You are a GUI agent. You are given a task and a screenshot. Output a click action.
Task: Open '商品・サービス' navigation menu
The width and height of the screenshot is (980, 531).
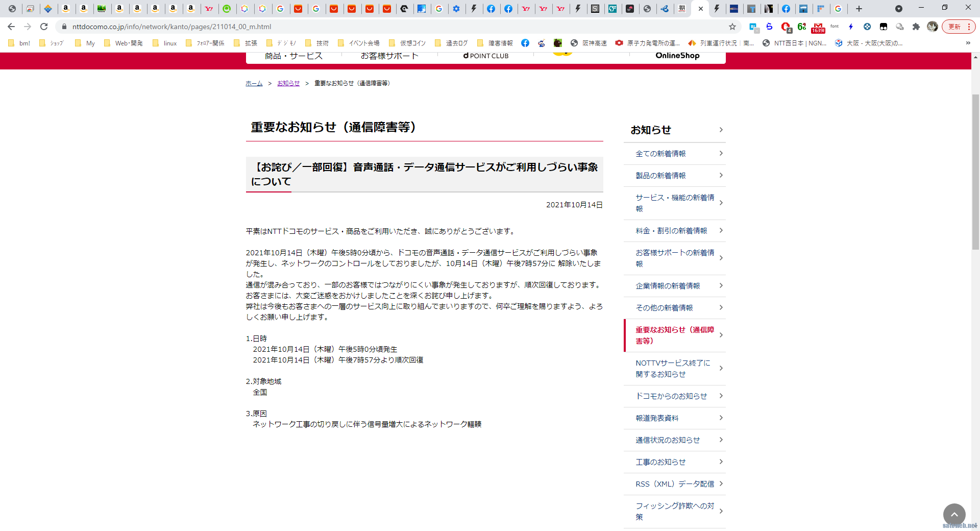point(294,56)
